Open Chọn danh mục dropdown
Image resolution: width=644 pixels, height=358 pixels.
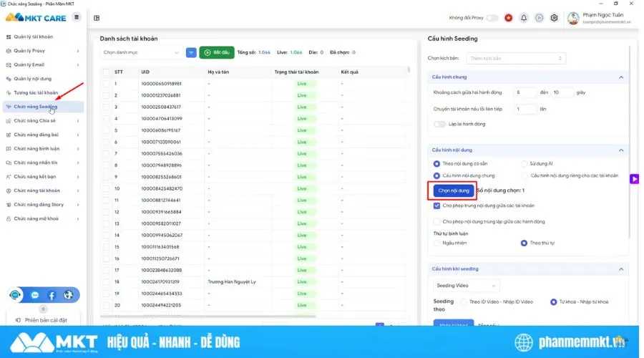click(141, 52)
